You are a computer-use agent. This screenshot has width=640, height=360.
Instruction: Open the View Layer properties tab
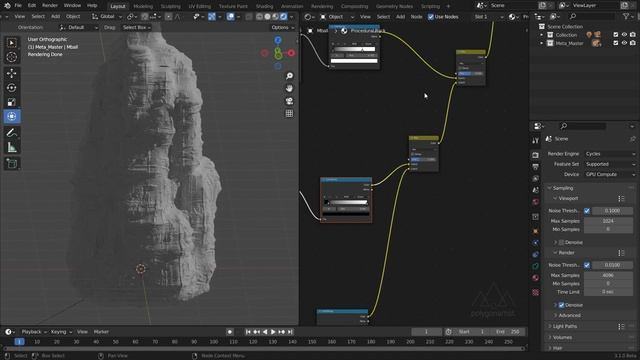536,178
